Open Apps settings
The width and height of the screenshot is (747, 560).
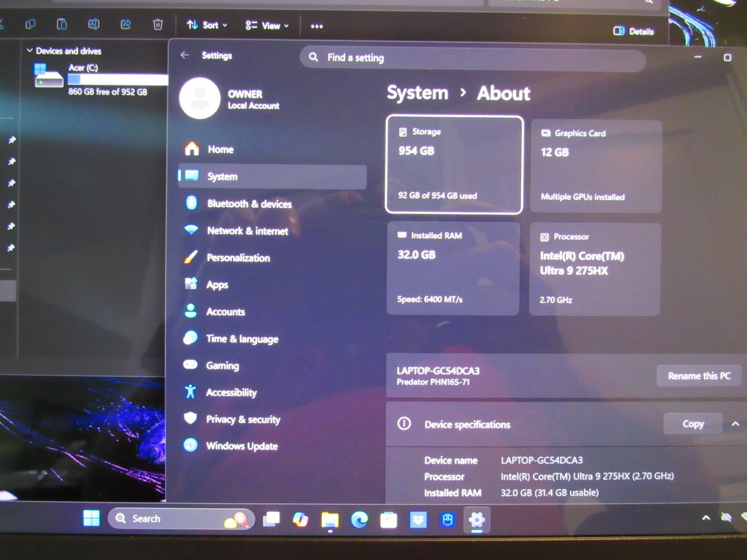(272, 284)
